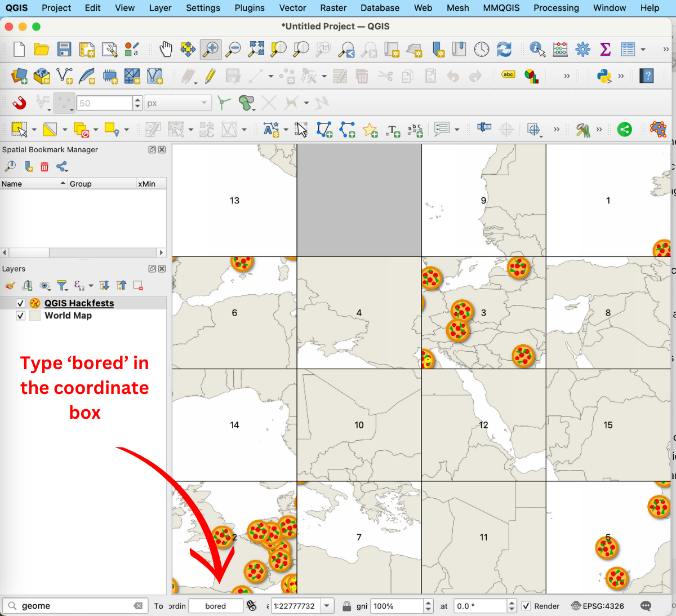This screenshot has height=616, width=676.
Task: Open the Processing Toolbox gear icon
Action: [x=582, y=50]
